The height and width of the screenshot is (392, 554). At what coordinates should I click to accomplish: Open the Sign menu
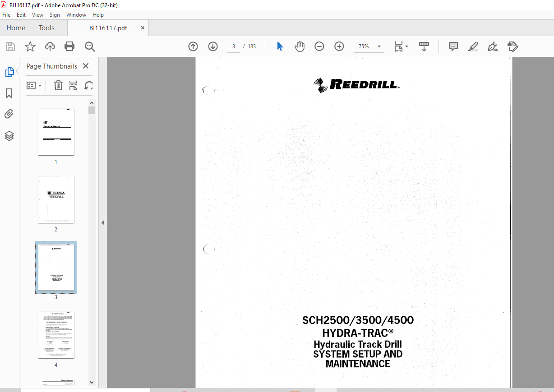point(55,15)
